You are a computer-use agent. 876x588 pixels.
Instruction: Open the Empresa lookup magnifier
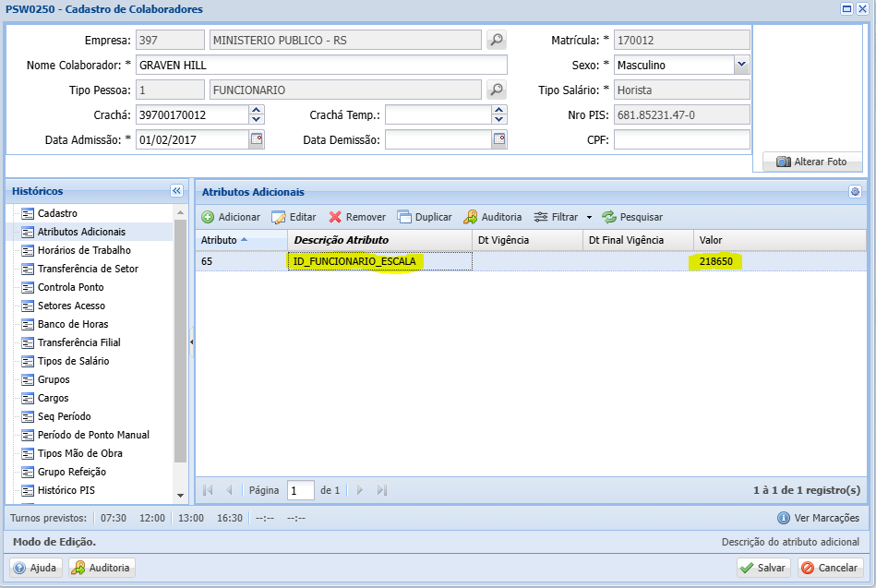point(496,41)
